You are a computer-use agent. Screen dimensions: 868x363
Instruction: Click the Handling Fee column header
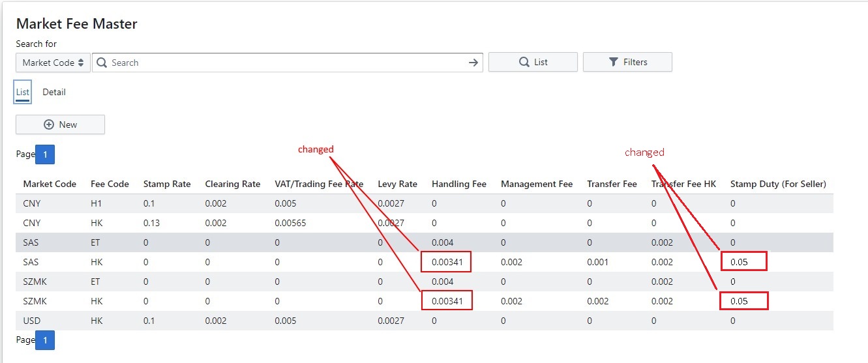(459, 184)
